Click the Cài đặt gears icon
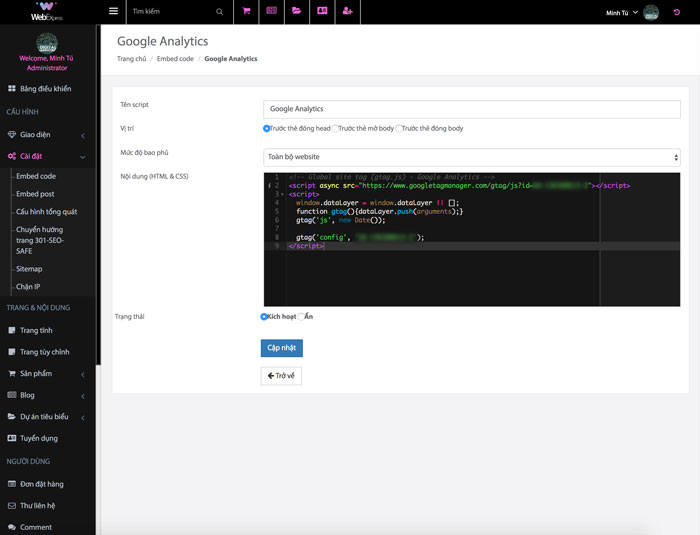The height and width of the screenshot is (535, 700). [x=12, y=156]
